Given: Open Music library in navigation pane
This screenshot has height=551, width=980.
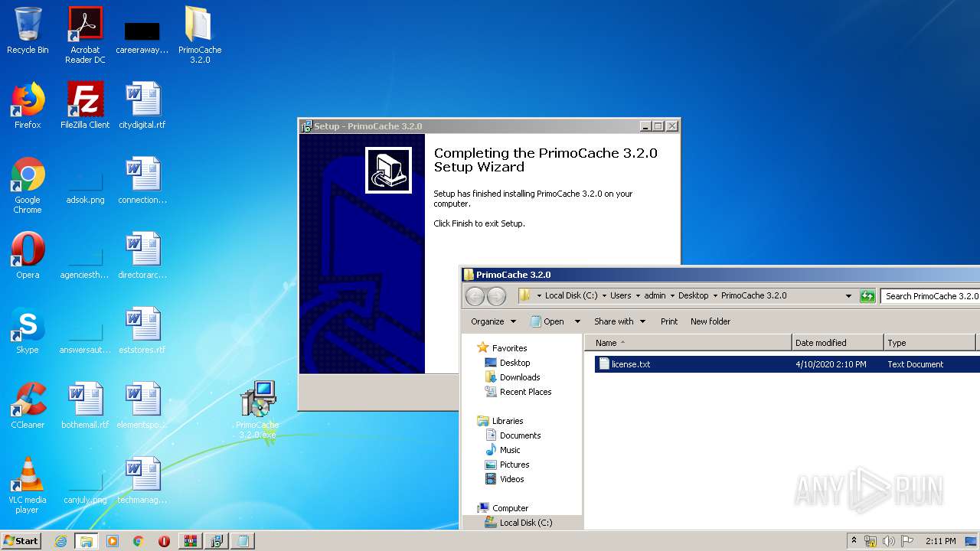Looking at the screenshot, I should tap(510, 450).
